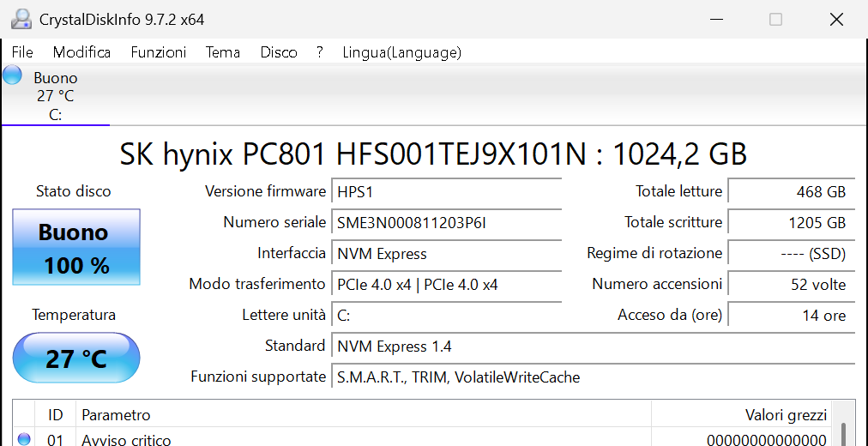This screenshot has width=868, height=446.
Task: Click the Parametro column header
Action: point(363,414)
